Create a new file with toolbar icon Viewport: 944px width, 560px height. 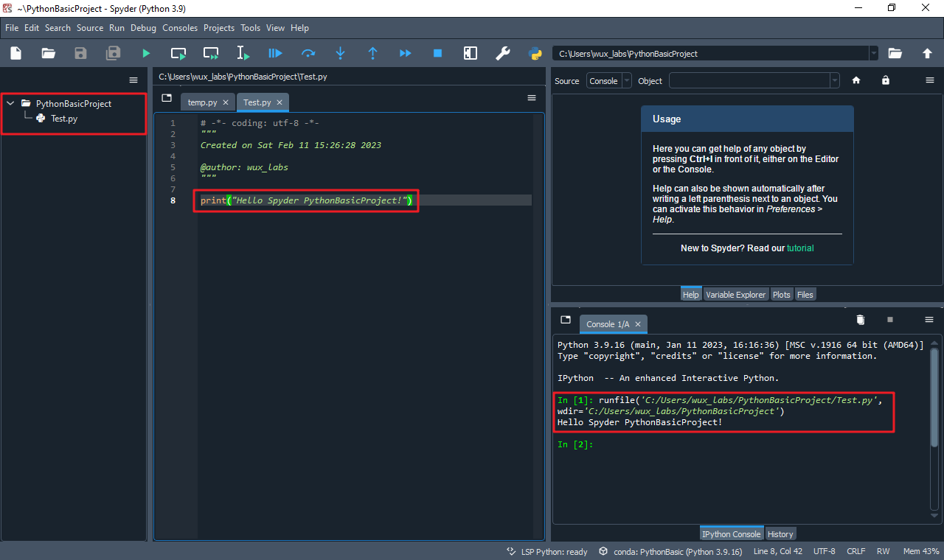(x=16, y=53)
